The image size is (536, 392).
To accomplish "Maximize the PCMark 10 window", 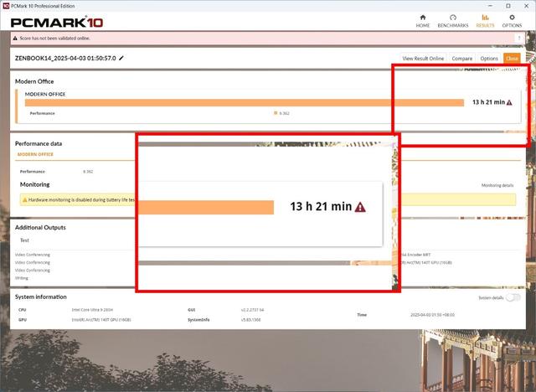I will (508, 6).
